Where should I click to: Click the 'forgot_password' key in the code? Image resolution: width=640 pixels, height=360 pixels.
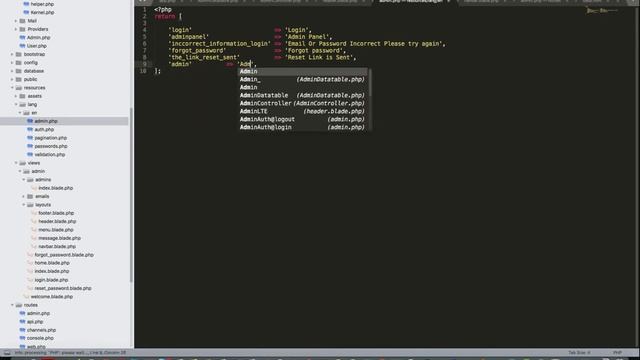(198, 51)
